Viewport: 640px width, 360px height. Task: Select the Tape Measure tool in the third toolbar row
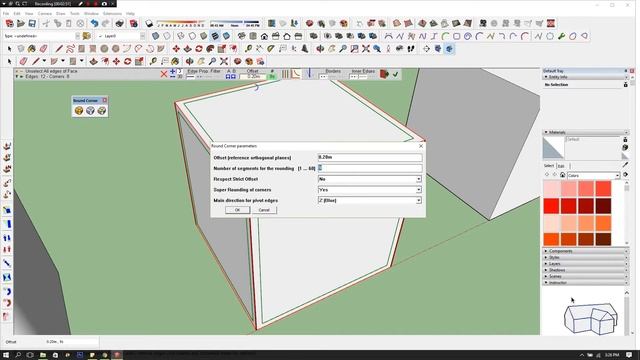248,49
